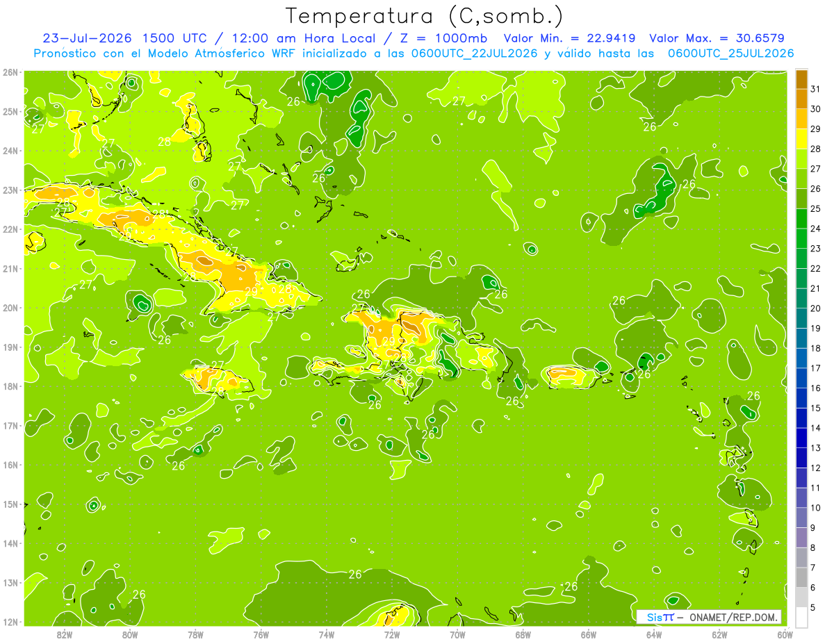Click the 80W longitude axis label
834x644 pixels.
(130, 634)
